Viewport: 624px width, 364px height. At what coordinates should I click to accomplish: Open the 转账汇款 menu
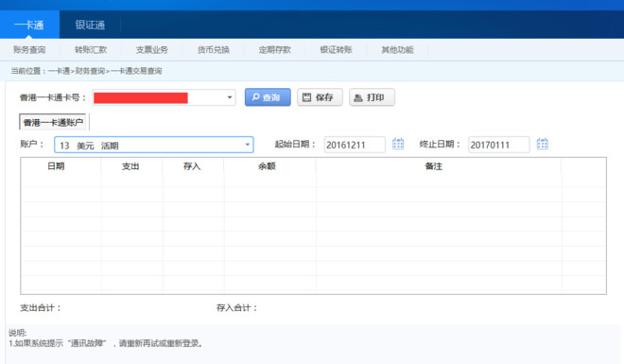pos(91,50)
